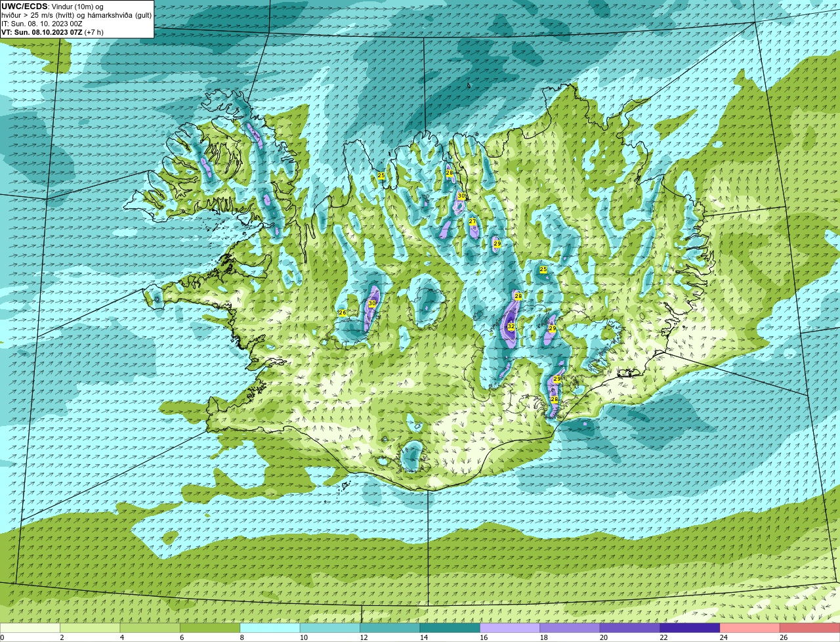Click the 8–10 m/s pale cyan color bar segment
This screenshot has width=840, height=642.
pos(270,628)
